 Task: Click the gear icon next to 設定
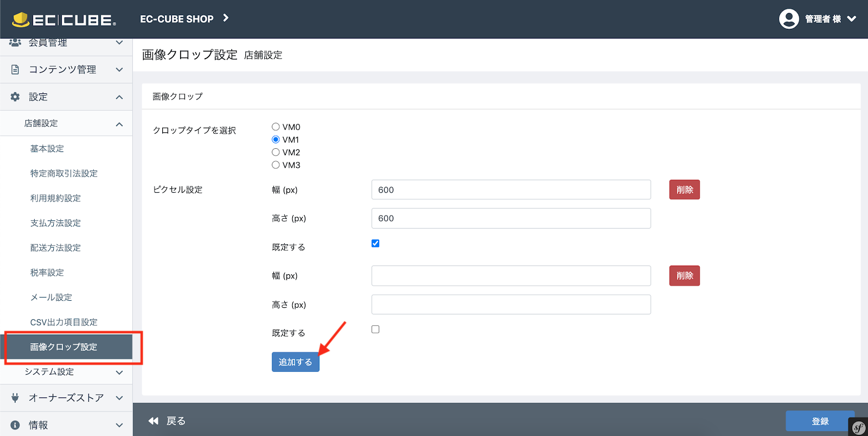pyautogui.click(x=15, y=97)
